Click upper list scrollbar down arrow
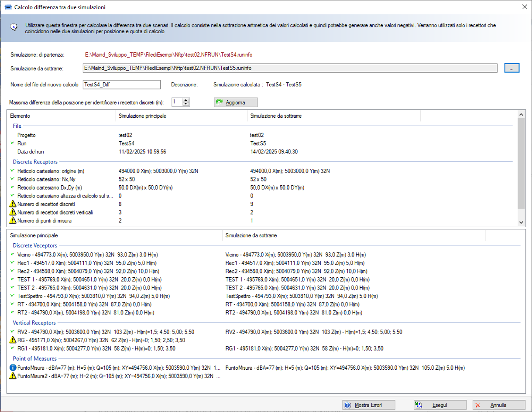 tap(520, 222)
